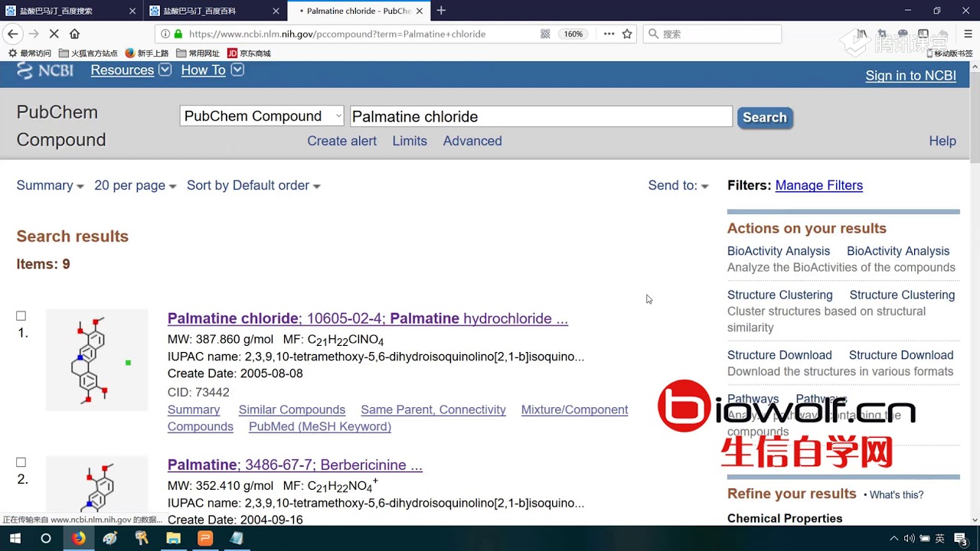Open page actions three-dot menu
This screenshot has width=980, height=551.
coord(609,34)
